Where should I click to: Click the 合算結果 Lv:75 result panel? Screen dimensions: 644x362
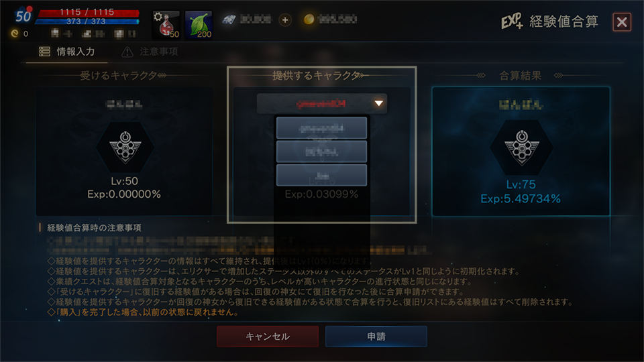pyautogui.click(x=521, y=151)
